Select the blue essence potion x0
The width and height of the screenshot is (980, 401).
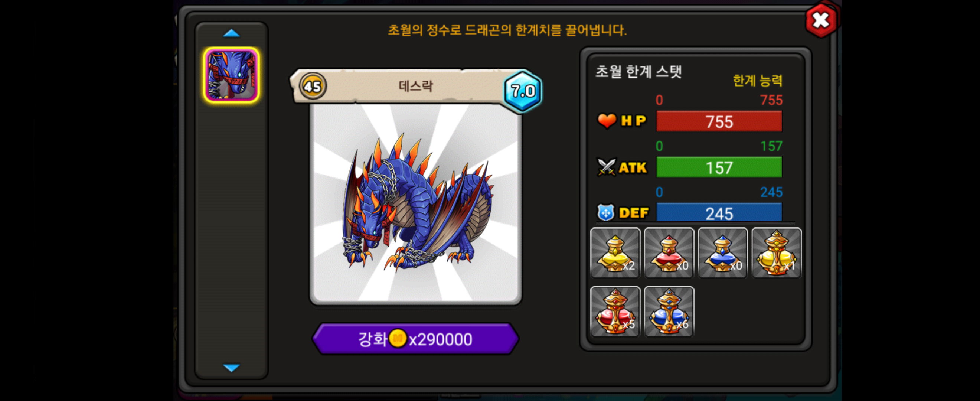click(x=723, y=253)
